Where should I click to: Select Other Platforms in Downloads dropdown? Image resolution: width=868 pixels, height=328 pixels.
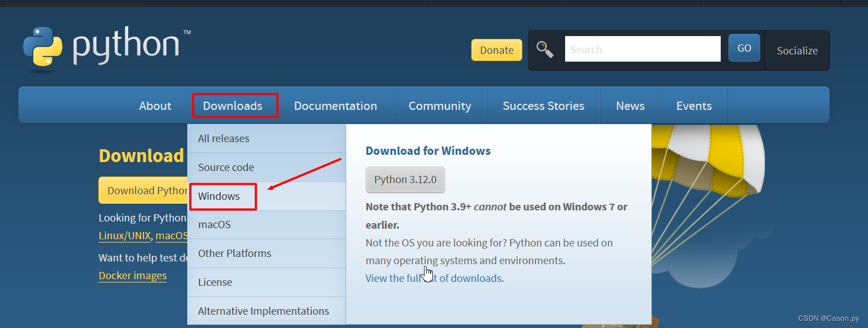tap(266, 253)
